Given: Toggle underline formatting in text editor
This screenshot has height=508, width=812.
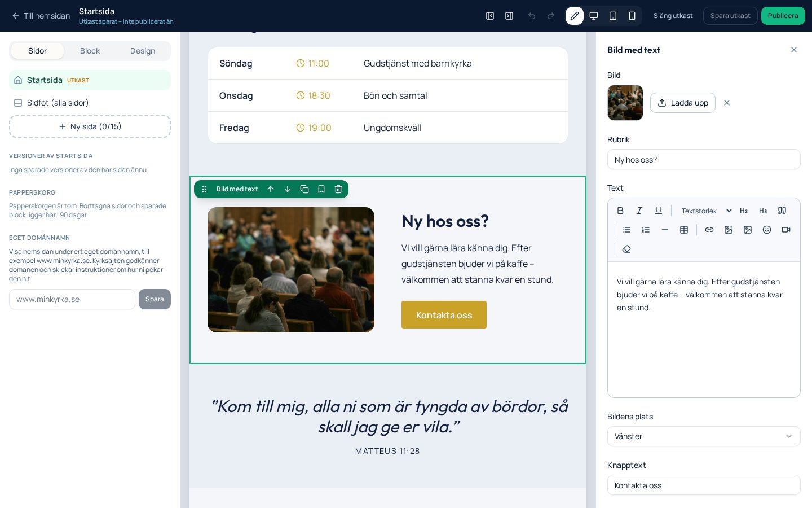Looking at the screenshot, I should [659, 211].
